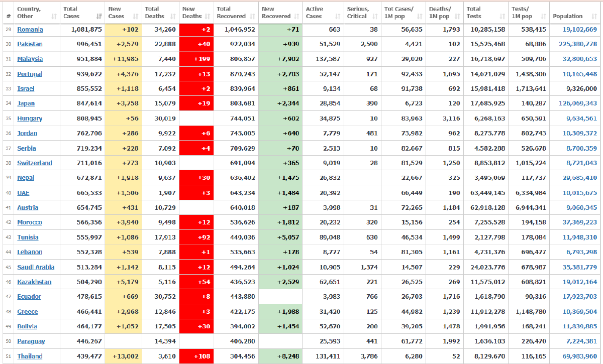Sort by Total Cases column sort icon
Screen dimensions: 603x364
pyautogui.click(x=98, y=17)
